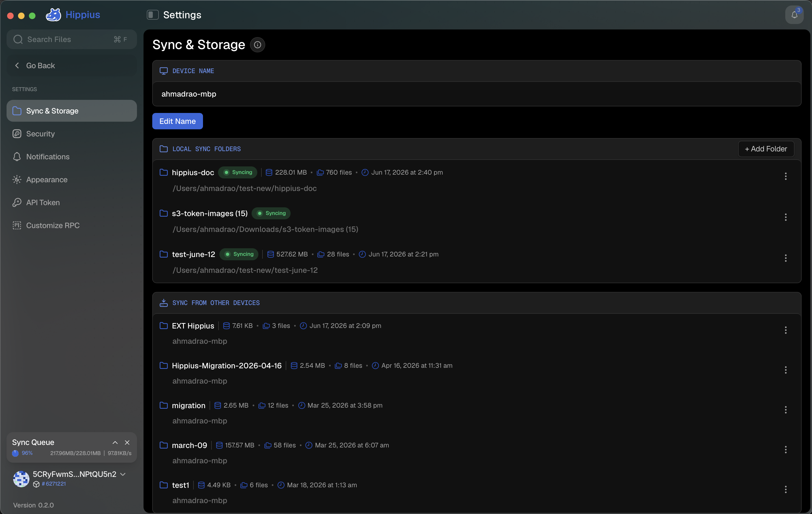Viewport: 812px width, 514px height.
Task: Click the Go Back button
Action: click(x=71, y=65)
